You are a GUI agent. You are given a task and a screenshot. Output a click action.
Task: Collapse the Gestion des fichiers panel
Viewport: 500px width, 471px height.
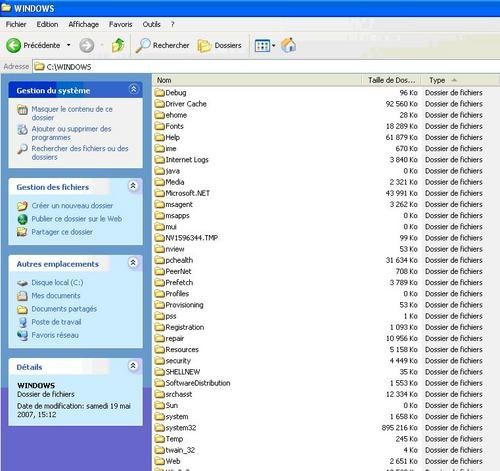(x=133, y=186)
